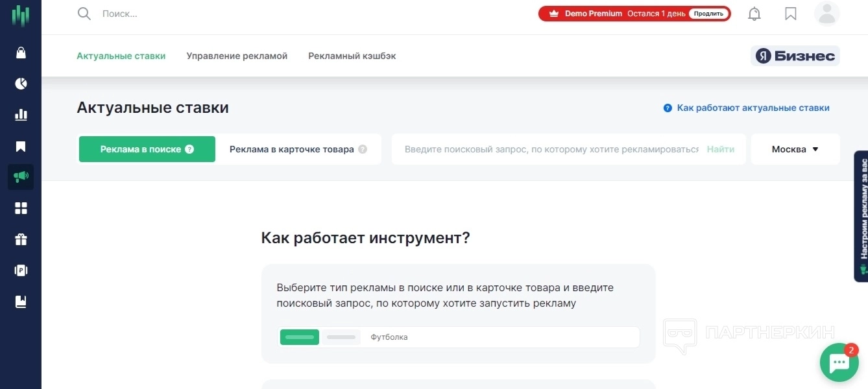Open the bookmark icon in sidebar
Image resolution: width=868 pixels, height=389 pixels.
pyautogui.click(x=21, y=147)
